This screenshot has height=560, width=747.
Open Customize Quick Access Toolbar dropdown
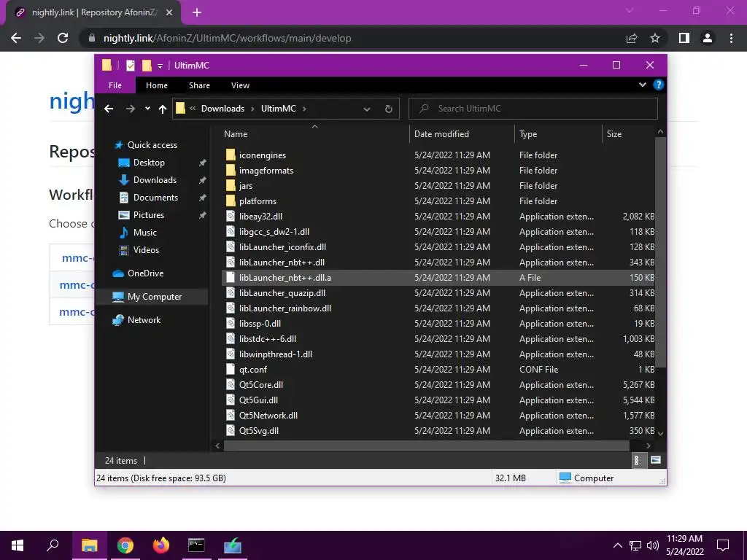(x=160, y=66)
